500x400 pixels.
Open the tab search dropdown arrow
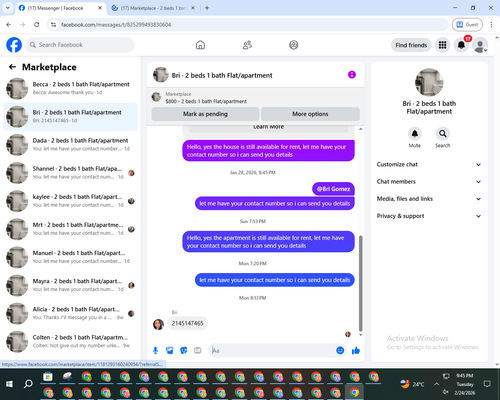tap(8, 8)
